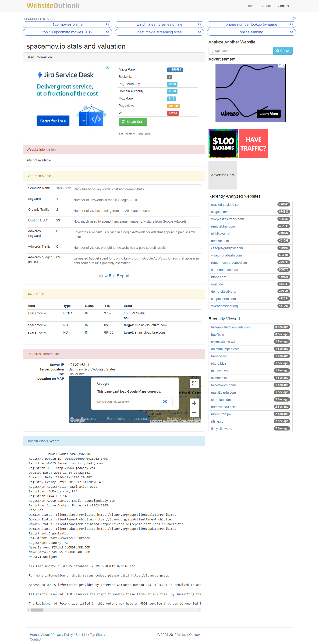Open the footer Site List link
This screenshot has width=319, height=644.
point(81,634)
